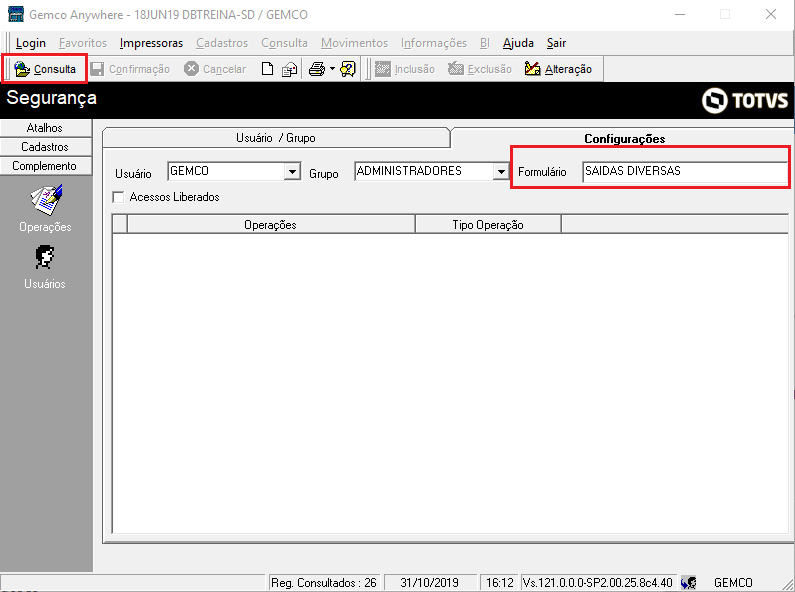
Task: Click the 16:12 time in status bar
Action: click(499, 582)
